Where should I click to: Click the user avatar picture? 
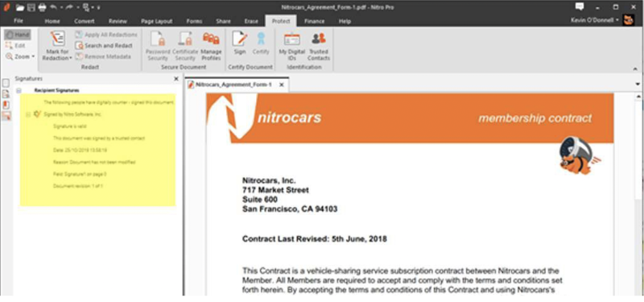tap(629, 20)
